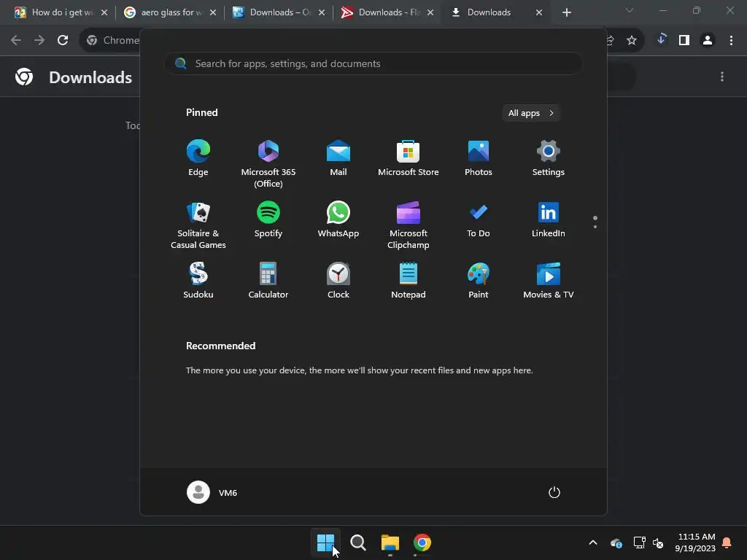Open the Edge pinned app
The image size is (747, 560).
[198, 158]
